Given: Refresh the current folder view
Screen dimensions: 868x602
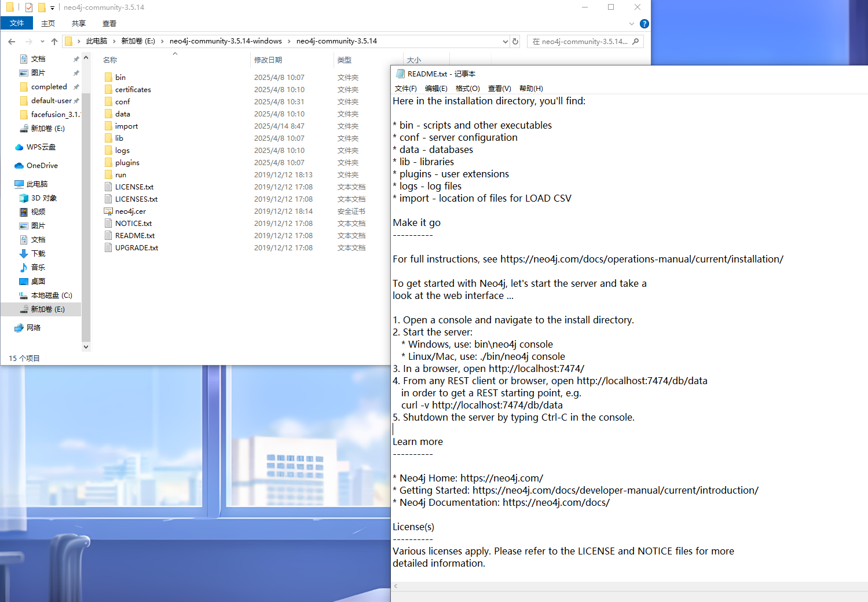Looking at the screenshot, I should pyautogui.click(x=515, y=41).
